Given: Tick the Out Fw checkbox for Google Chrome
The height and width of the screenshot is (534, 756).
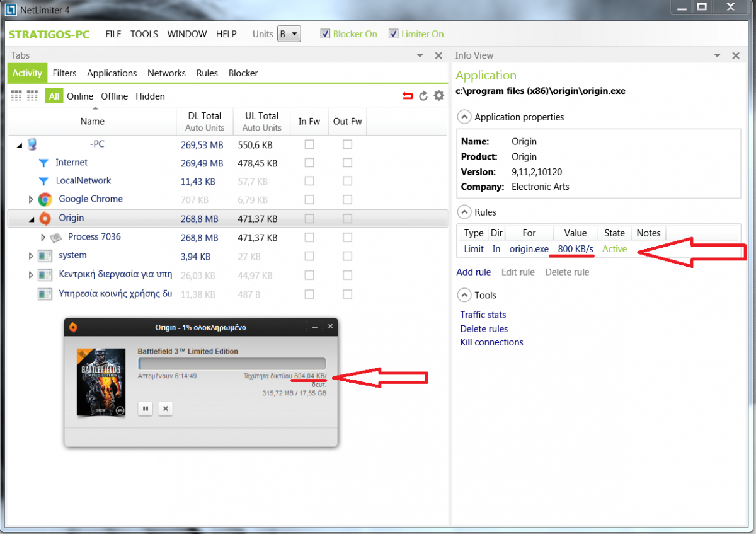Looking at the screenshot, I should pos(347,199).
